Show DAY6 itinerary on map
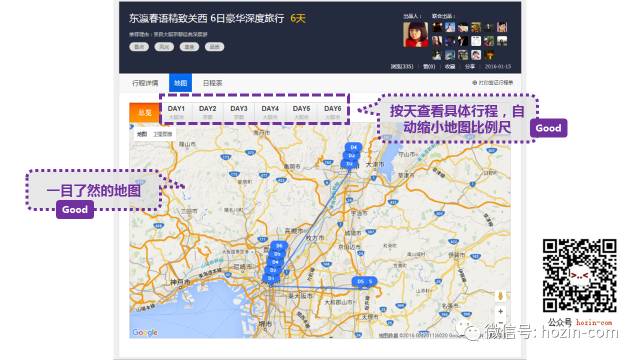The image size is (640, 360). point(333,112)
